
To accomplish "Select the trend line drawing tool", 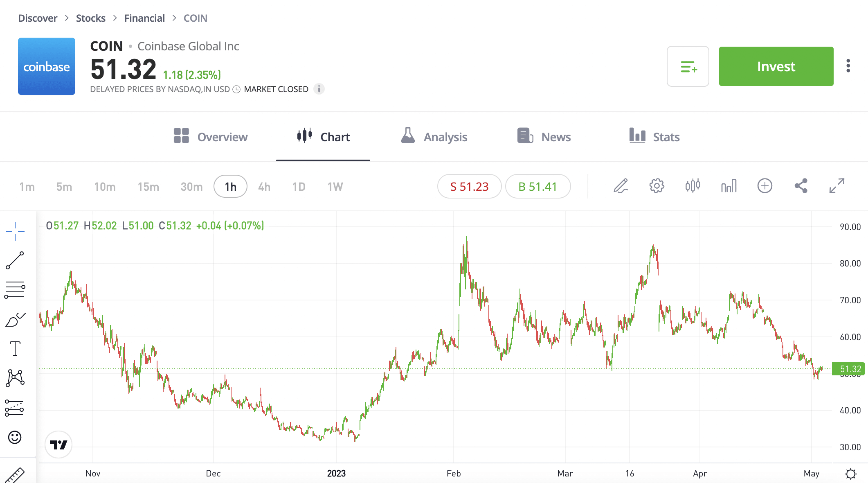I will [15, 260].
